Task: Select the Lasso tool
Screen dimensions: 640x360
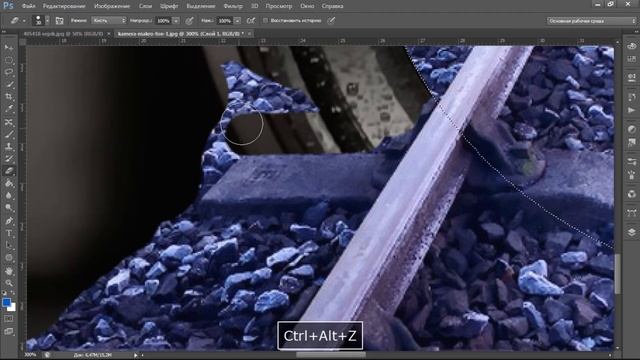Action: (9, 72)
